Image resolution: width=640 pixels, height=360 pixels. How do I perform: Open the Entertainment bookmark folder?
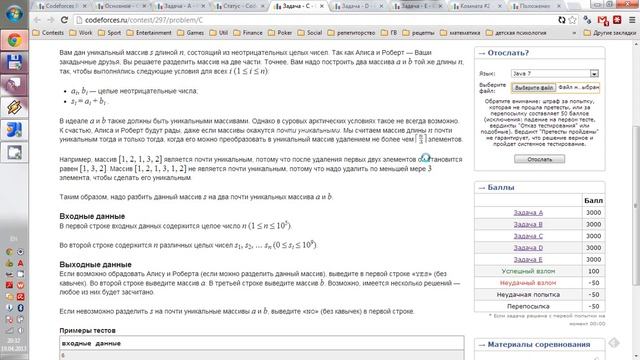click(x=149, y=33)
